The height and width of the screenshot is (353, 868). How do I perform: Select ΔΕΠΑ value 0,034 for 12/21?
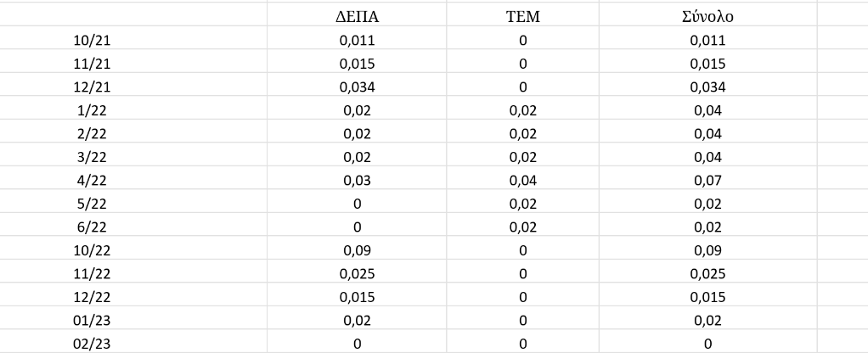[x=357, y=87]
